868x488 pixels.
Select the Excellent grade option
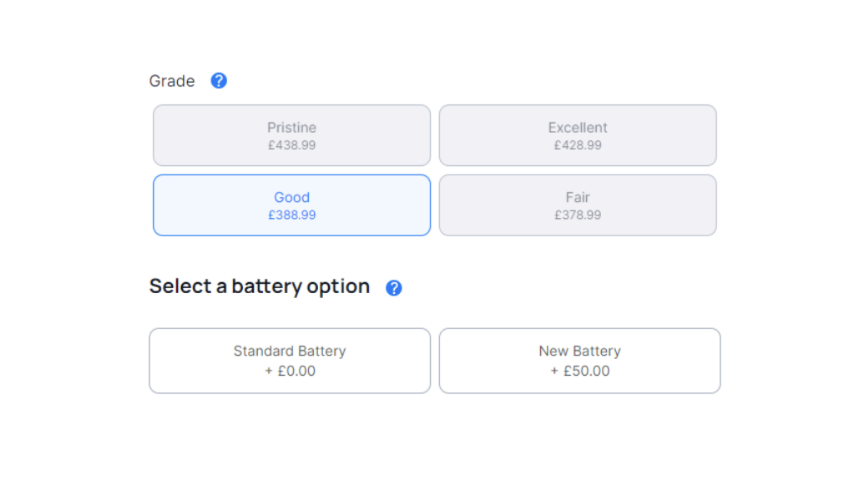[578, 136]
